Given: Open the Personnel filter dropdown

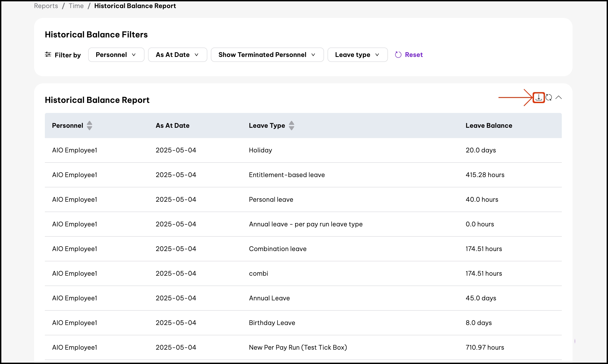Looking at the screenshot, I should (116, 55).
